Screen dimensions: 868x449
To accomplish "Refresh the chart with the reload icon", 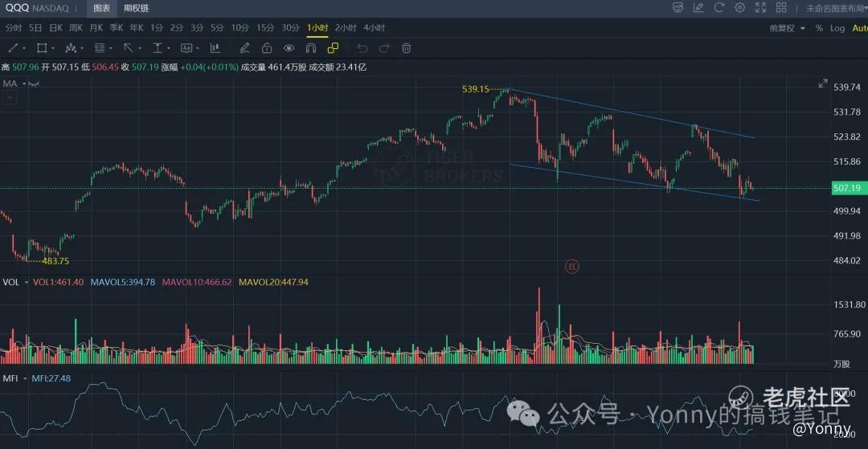I will [x=719, y=7].
